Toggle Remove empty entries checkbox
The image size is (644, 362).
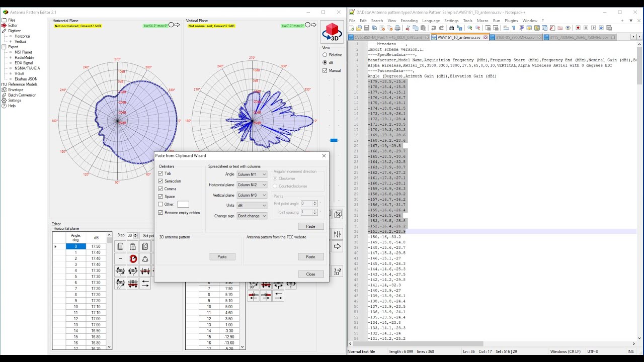click(160, 213)
